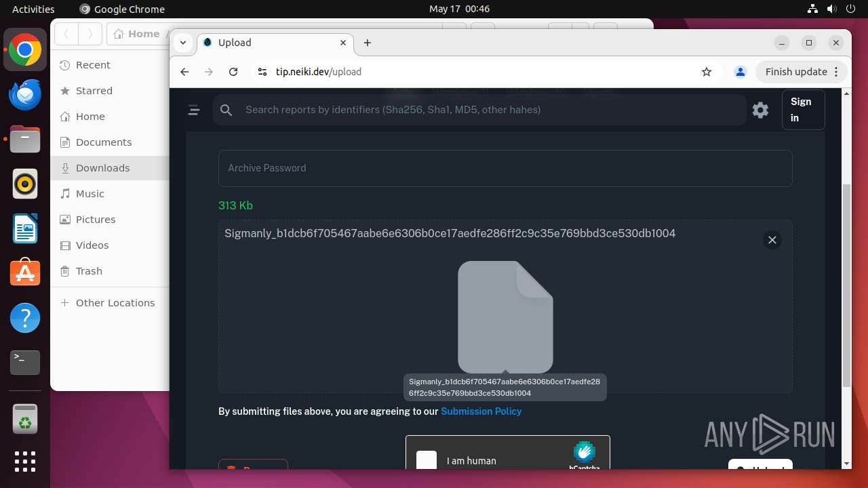Tick the I am human checkbox

(427, 460)
